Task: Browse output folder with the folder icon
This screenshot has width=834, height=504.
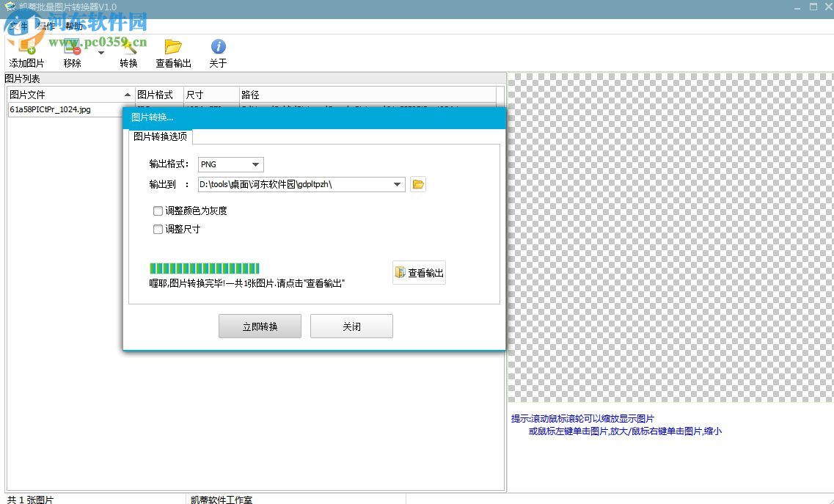Action: [418, 185]
